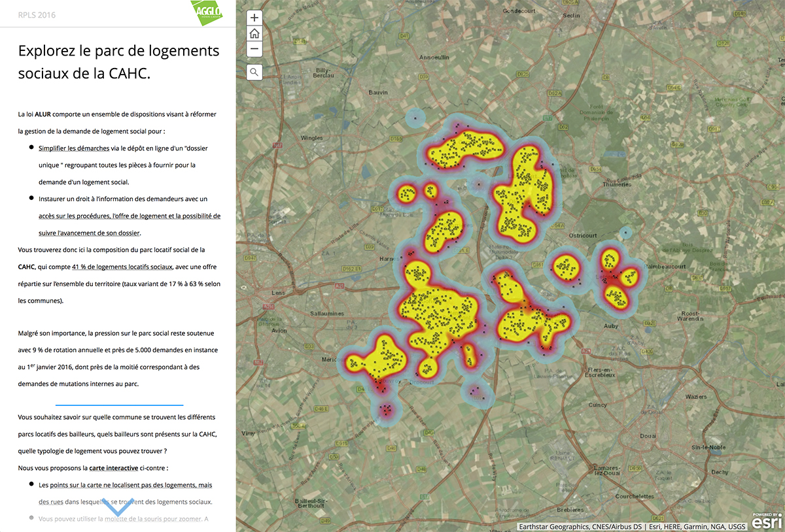Click the 'Seclin' label on the map
The width and height of the screenshot is (785, 532).
[x=571, y=16]
